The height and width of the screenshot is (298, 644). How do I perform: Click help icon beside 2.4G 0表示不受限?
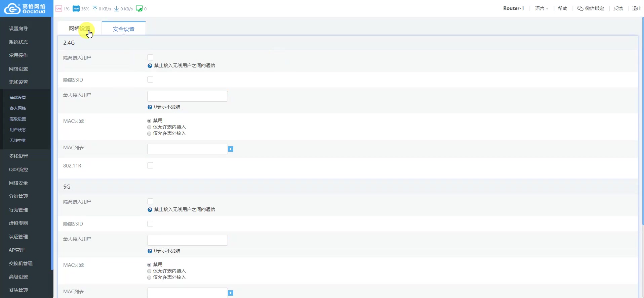coord(150,107)
